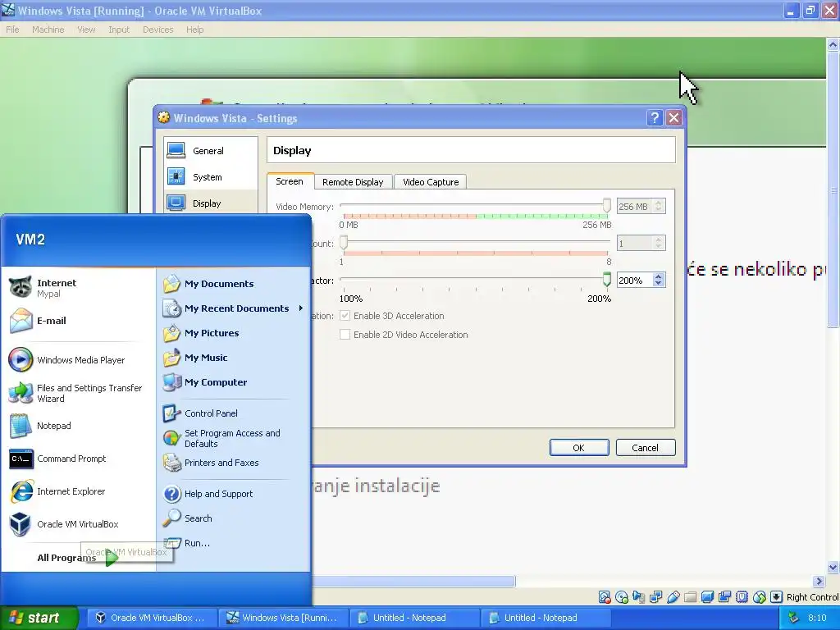Open the VirtualBox Machine menu
This screenshot has height=630, width=840.
pos(48,30)
